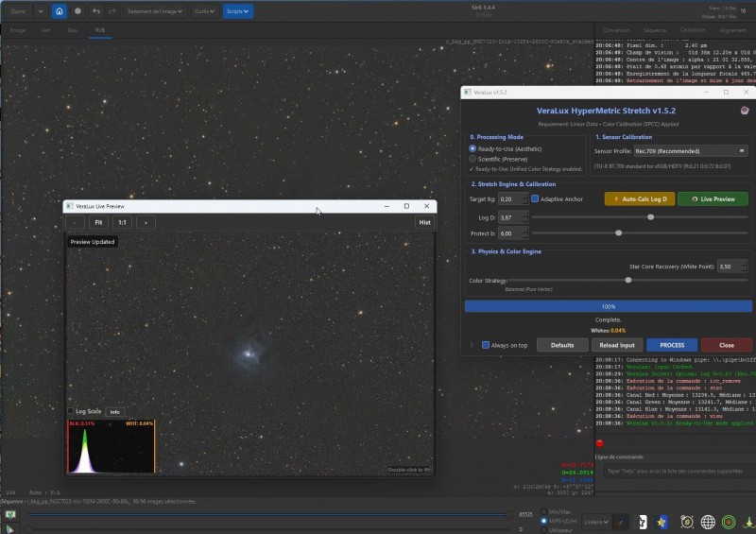Screen dimensions: 756x534
Task: Click the green concentric target icon
Action: tap(729, 522)
